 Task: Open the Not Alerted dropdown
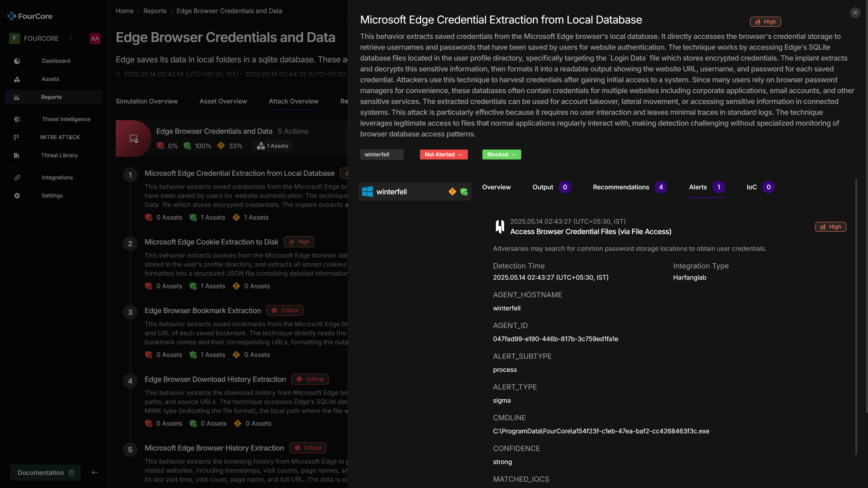point(443,154)
